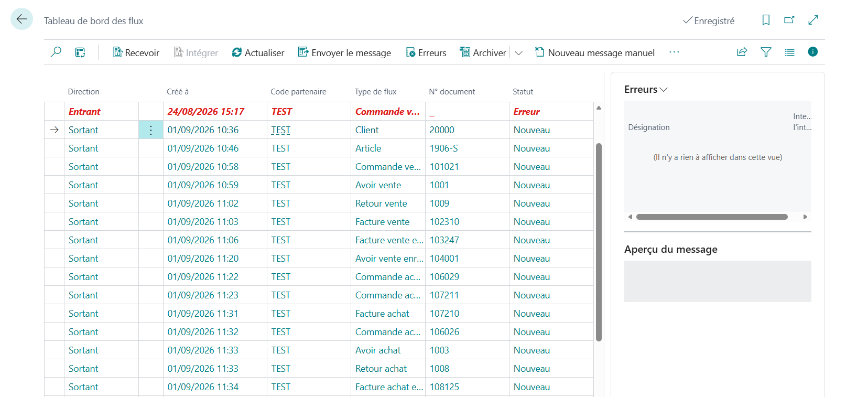Image resolution: width=868 pixels, height=397 pixels.
Task: Open row options for the 20000 row
Action: coord(151,130)
